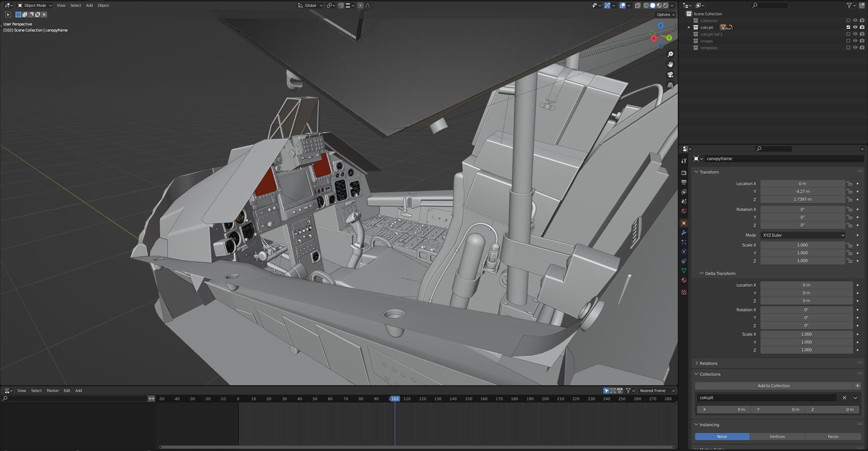
Task: Hide the cokcpit collection with eye icon
Action: (855, 27)
